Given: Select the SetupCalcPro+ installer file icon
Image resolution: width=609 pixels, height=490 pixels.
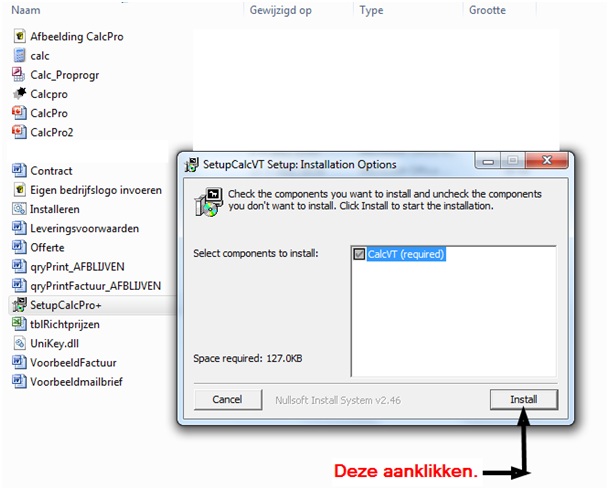Looking at the screenshot, I should tap(19, 304).
